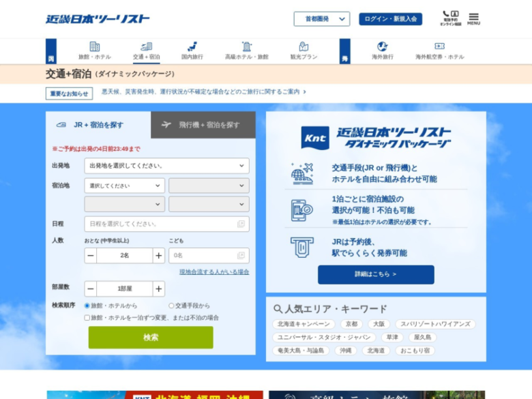Select the 大阪 keyword tag
The image size is (532, 399).
pos(379,324)
